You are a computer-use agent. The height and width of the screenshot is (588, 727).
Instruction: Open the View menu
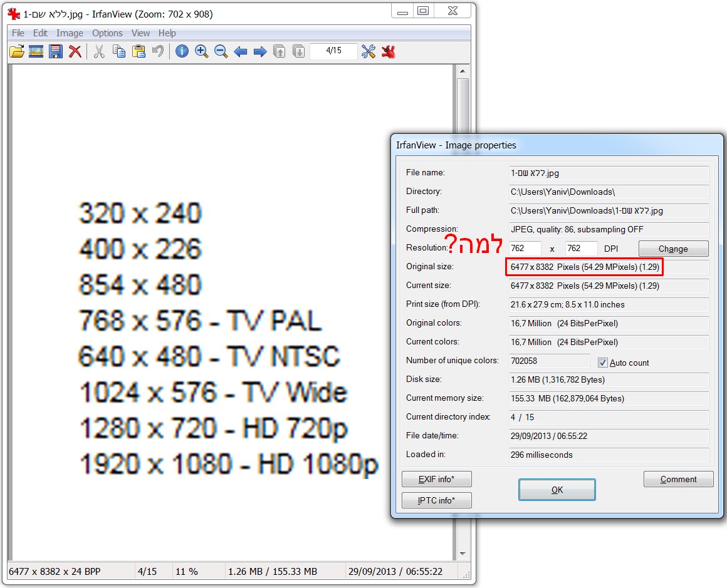pos(140,33)
